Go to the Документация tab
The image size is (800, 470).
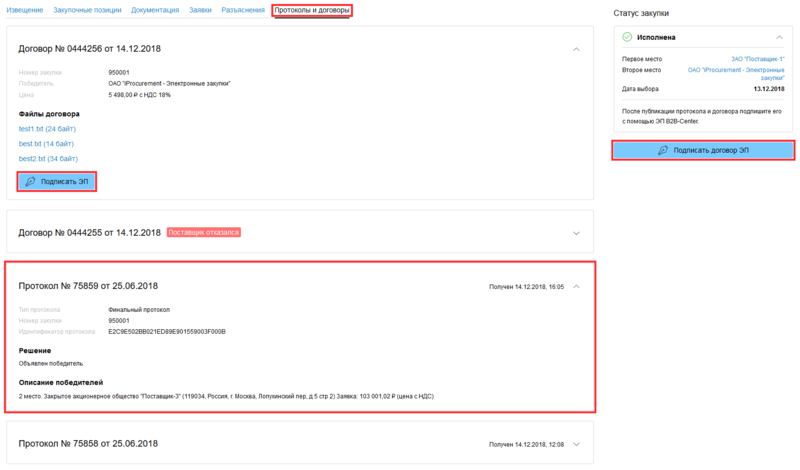click(x=155, y=10)
